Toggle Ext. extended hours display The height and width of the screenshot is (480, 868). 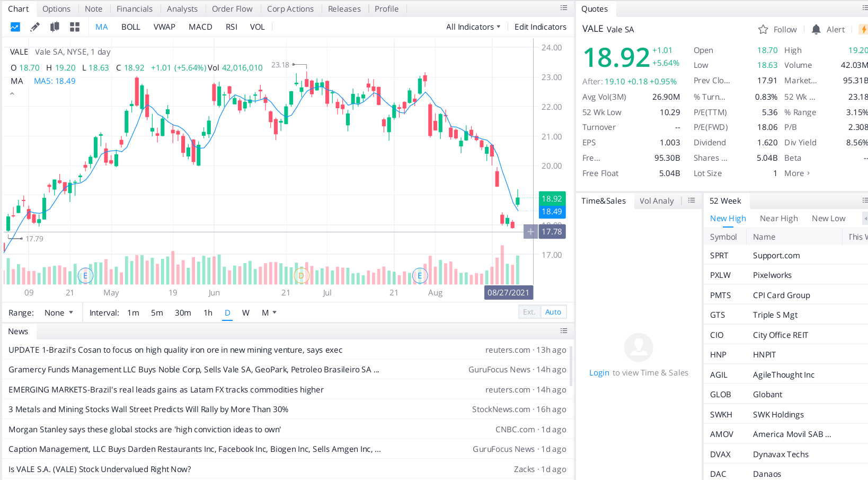point(529,312)
